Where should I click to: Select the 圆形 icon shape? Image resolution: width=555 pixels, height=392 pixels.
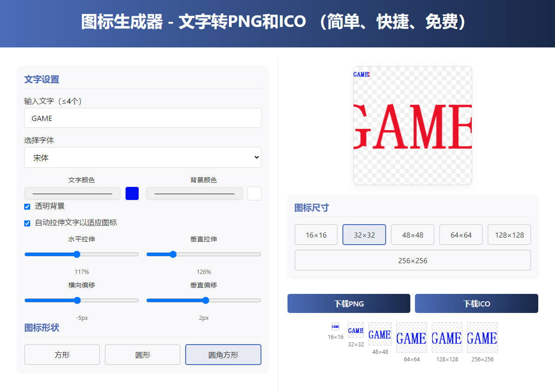point(142,355)
